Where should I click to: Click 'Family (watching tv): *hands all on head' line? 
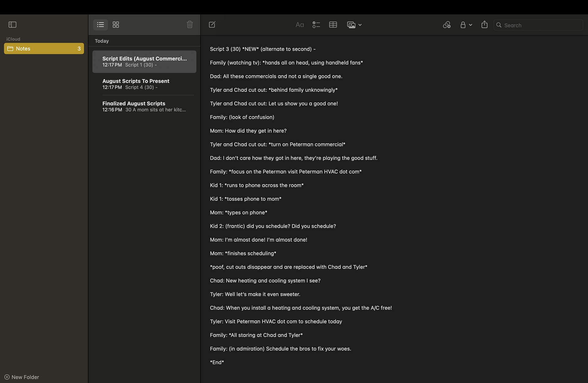click(x=286, y=63)
